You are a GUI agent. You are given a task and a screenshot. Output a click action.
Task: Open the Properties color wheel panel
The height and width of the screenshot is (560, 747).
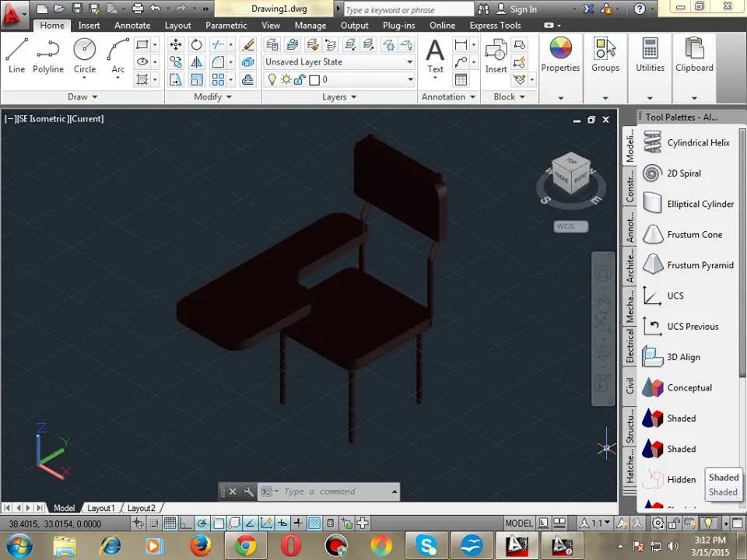(560, 54)
